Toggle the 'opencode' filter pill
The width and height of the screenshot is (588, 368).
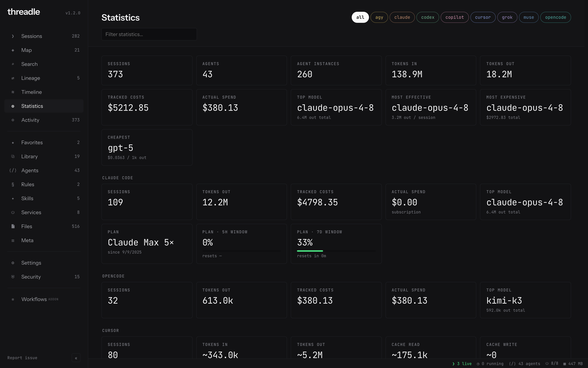click(555, 17)
